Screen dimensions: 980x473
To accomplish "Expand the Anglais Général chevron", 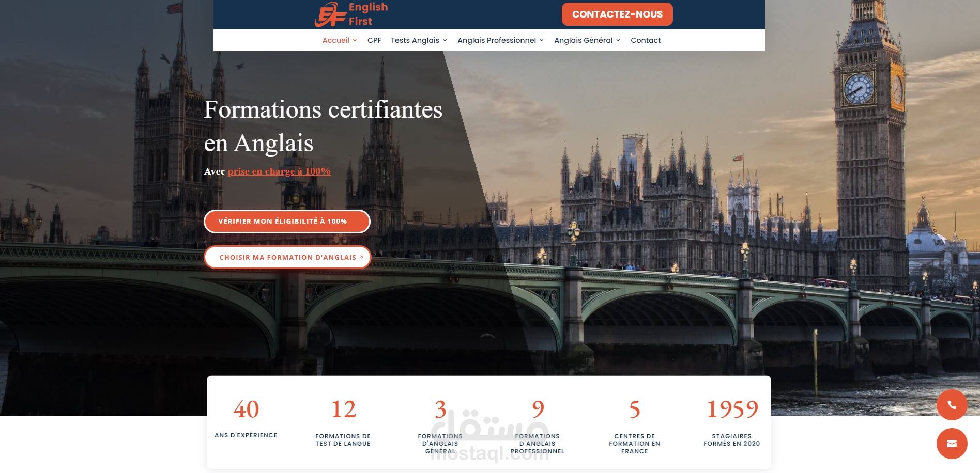I will [x=618, y=40].
